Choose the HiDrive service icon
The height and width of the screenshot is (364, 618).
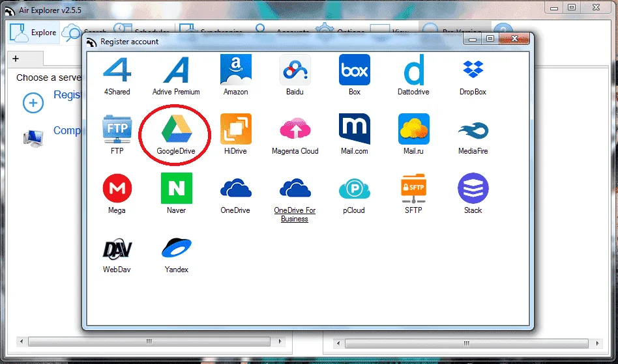(236, 129)
